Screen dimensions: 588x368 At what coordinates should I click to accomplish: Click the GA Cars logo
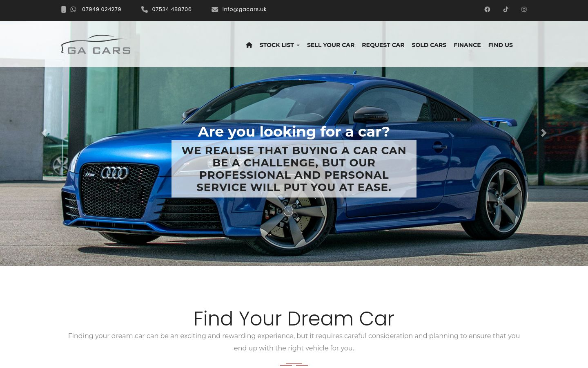pos(96,45)
